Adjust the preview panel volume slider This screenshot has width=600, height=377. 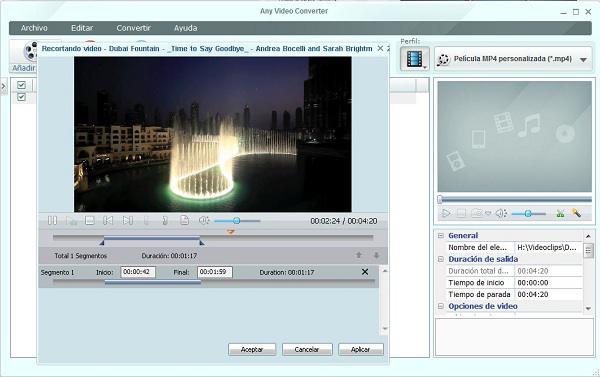pyautogui.click(x=528, y=214)
